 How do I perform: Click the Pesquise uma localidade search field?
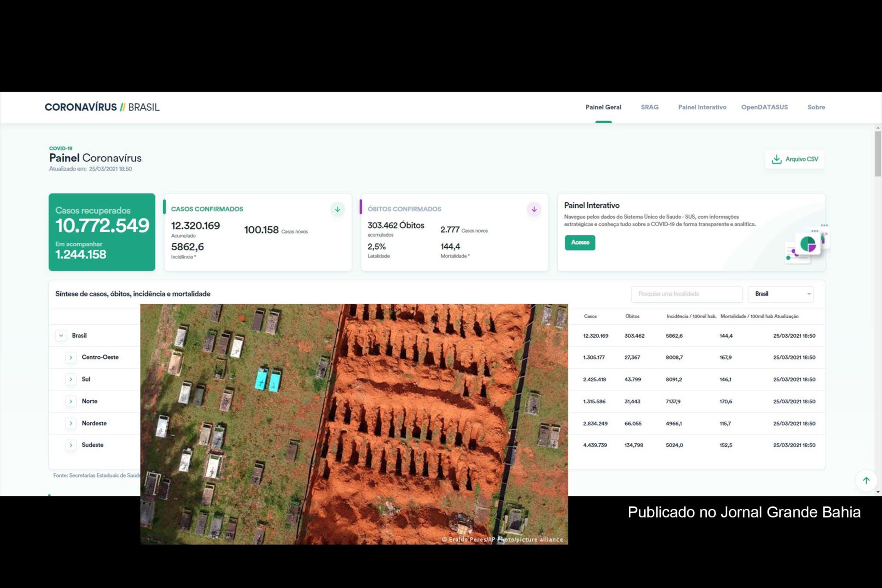click(686, 294)
